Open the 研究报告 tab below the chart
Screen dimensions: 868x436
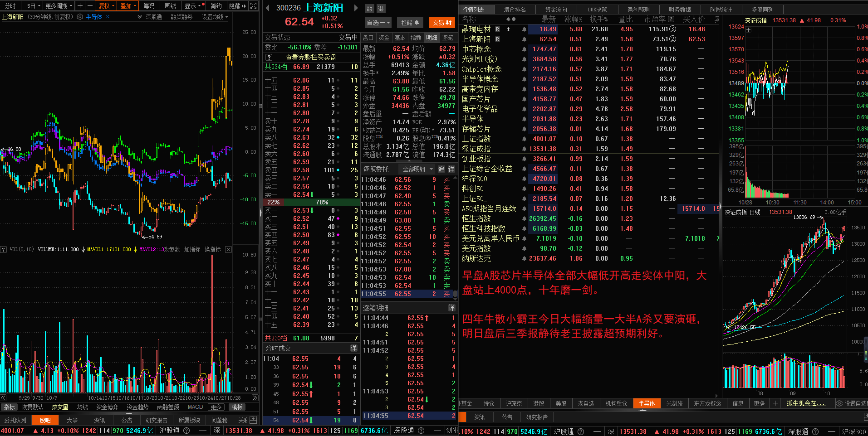pos(157,420)
